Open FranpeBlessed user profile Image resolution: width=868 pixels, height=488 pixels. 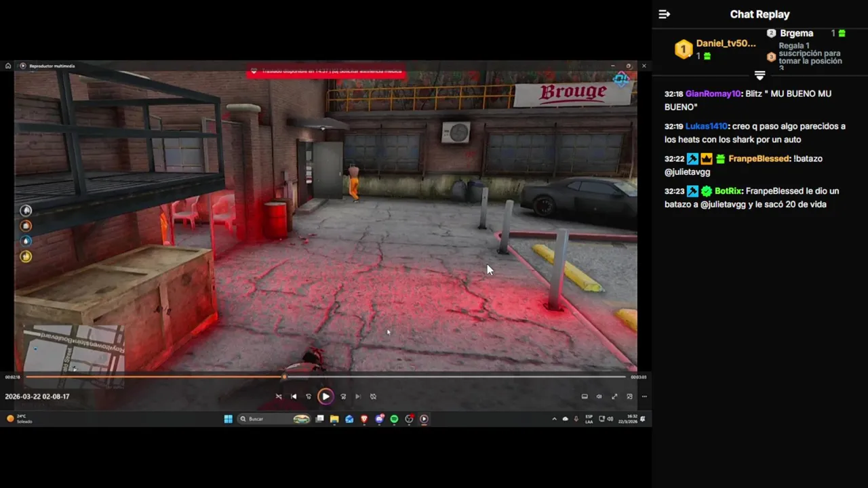[759, 159]
